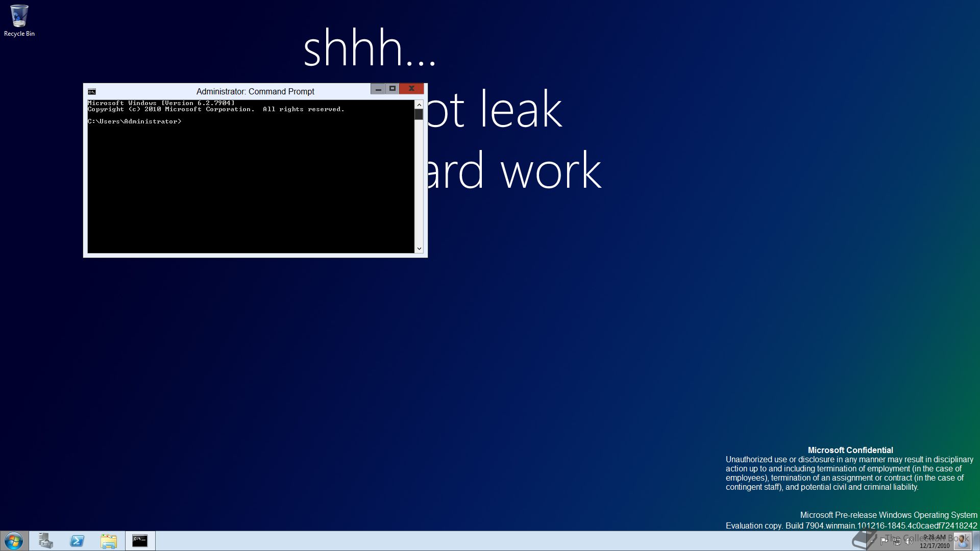This screenshot has width=980, height=551.
Task: Click the Command Prompt scroll down arrow
Action: pos(419,249)
